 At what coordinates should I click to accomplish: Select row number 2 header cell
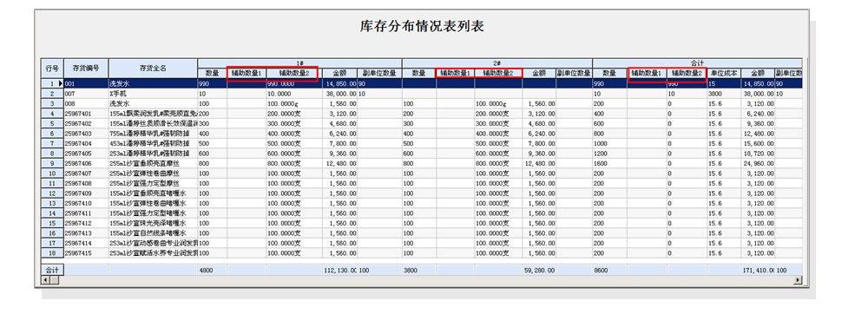tap(53, 94)
